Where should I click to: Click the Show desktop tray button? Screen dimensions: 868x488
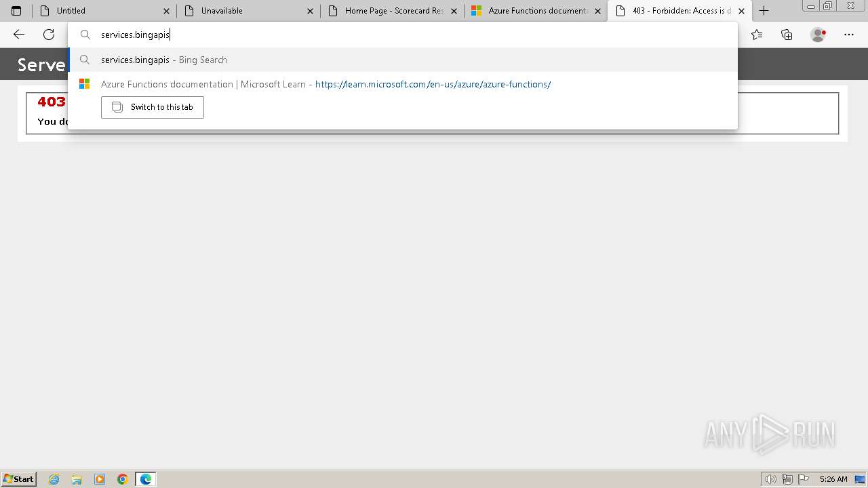860,479
